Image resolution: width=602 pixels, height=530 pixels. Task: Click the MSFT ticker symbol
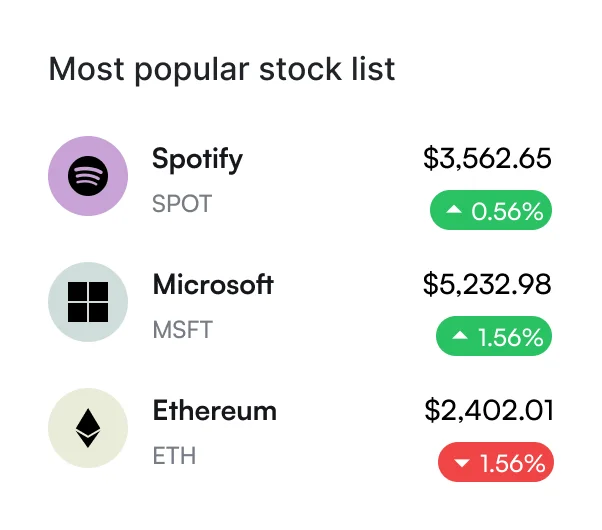183,330
